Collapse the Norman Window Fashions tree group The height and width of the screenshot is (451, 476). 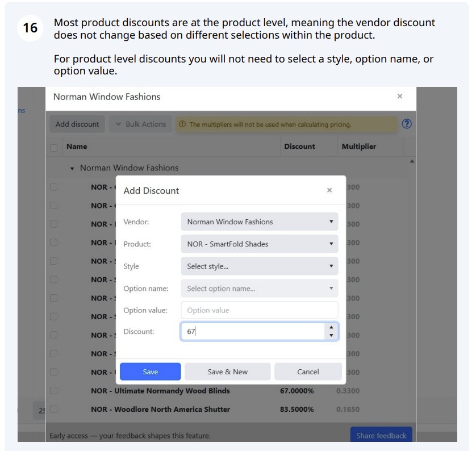(x=72, y=169)
